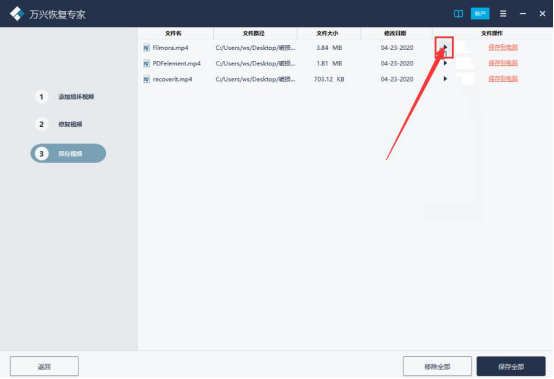Preview recoverit.mp4 with its play button
Image resolution: width=554 pixels, height=379 pixels.
click(445, 78)
